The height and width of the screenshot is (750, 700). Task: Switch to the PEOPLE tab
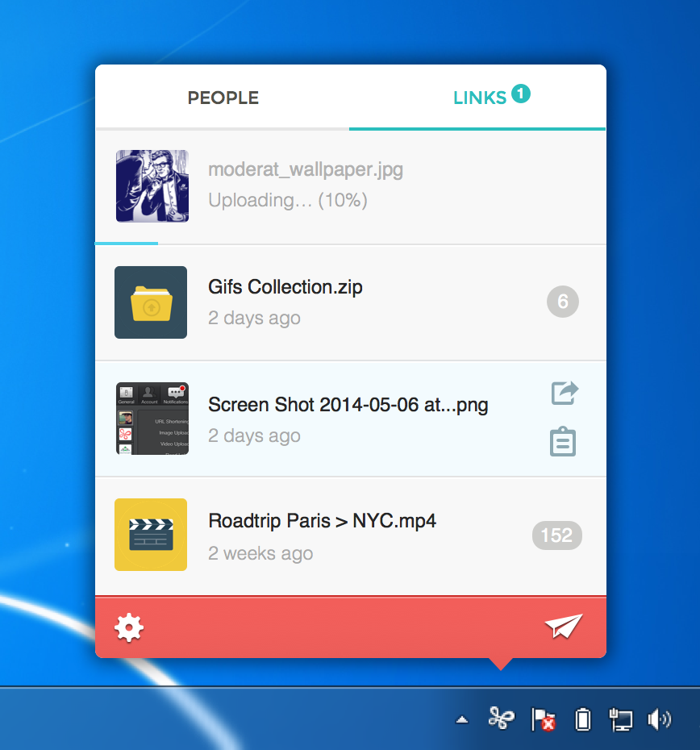click(223, 98)
